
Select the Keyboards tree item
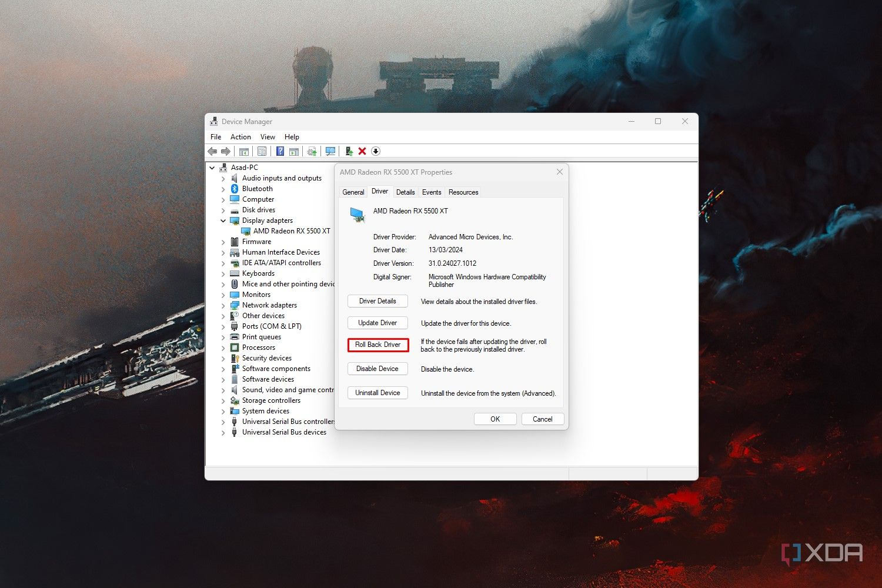tap(258, 273)
